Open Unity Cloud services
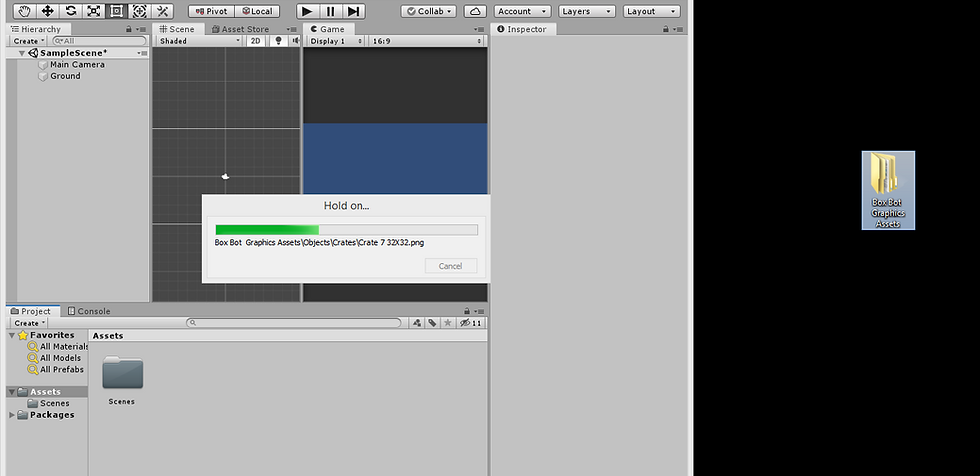980x476 pixels. [475, 11]
